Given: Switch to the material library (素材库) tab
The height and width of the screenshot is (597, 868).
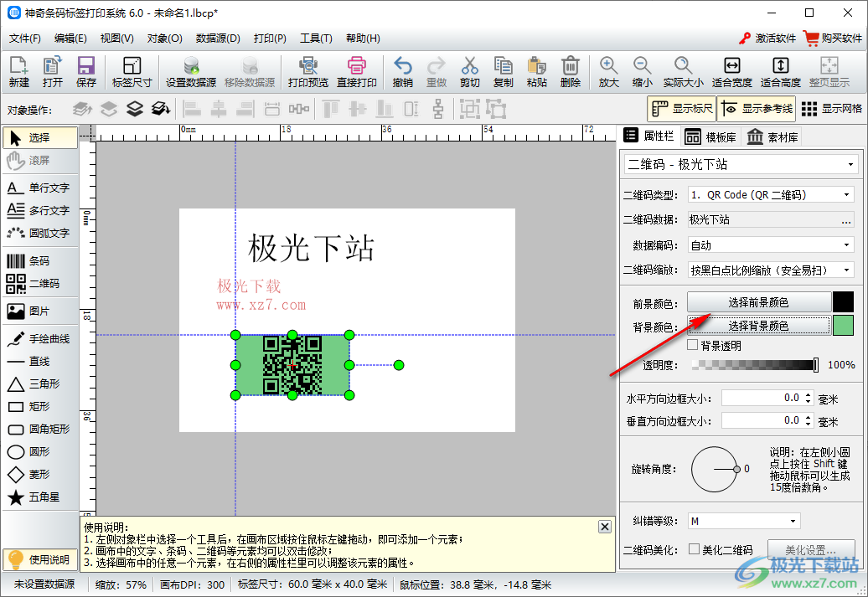Looking at the screenshot, I should 772,136.
